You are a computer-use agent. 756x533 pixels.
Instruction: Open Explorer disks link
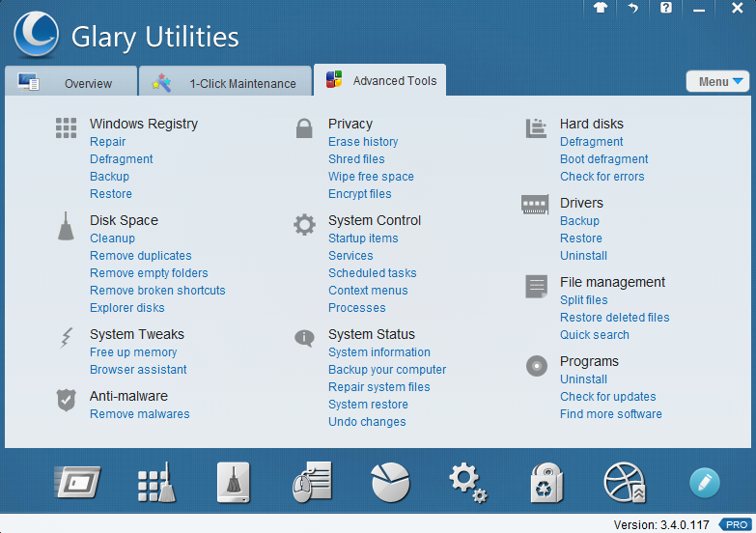point(127,308)
